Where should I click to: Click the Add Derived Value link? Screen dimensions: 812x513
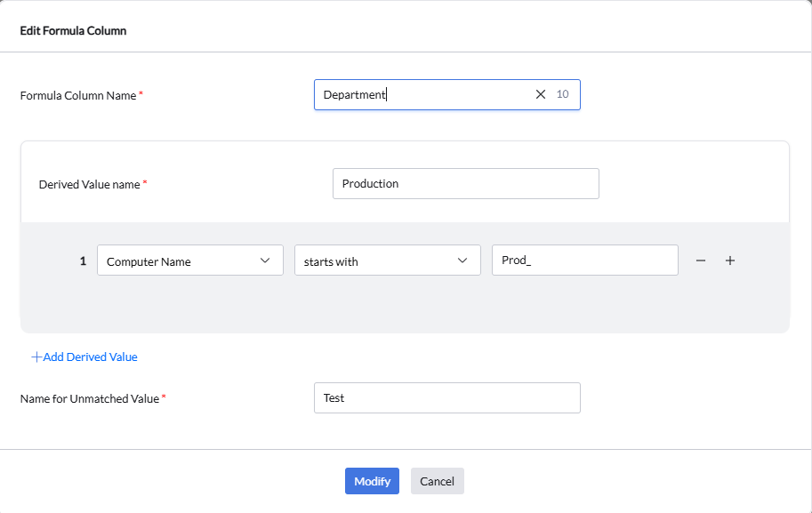(89, 357)
